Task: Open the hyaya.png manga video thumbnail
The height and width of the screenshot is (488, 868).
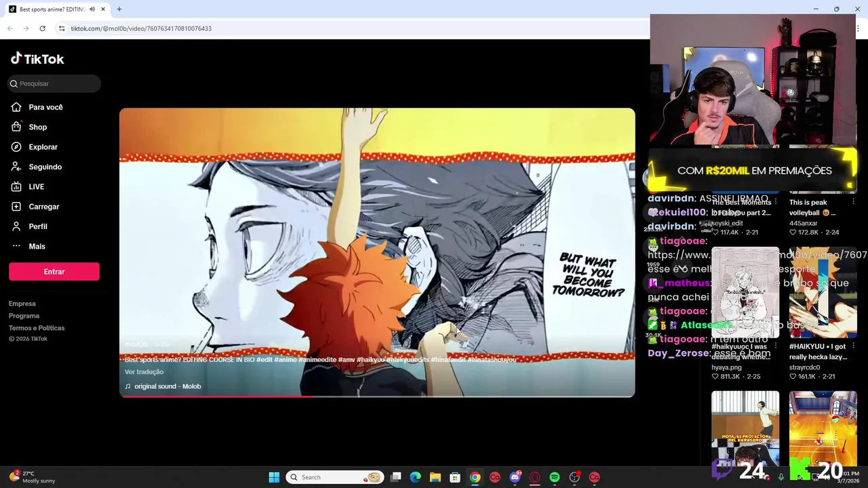Action: [x=745, y=293]
